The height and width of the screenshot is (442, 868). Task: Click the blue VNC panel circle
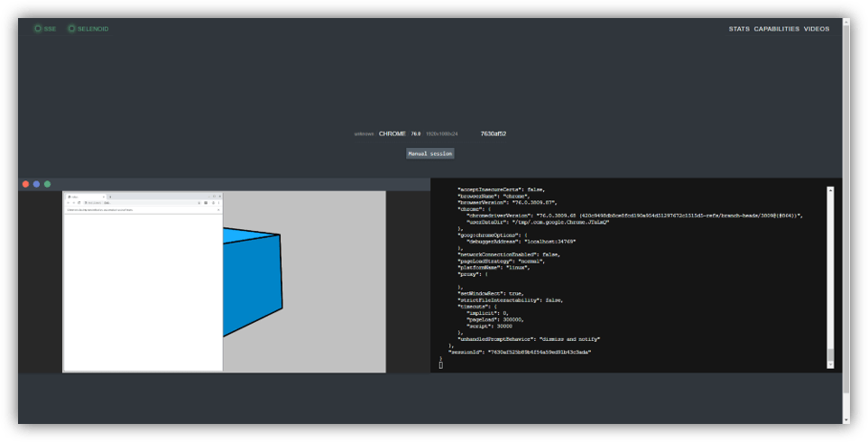[x=37, y=184]
